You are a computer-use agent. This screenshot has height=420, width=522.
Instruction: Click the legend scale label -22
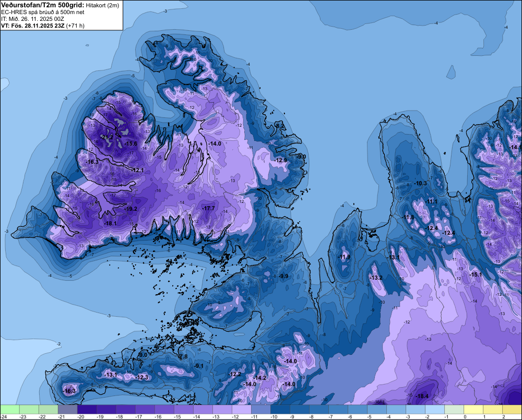pyautogui.click(x=42, y=417)
